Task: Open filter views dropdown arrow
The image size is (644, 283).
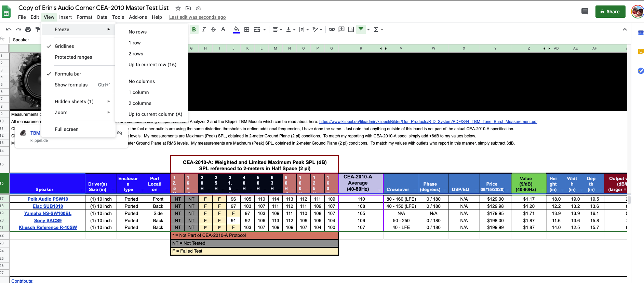Action: (368, 30)
